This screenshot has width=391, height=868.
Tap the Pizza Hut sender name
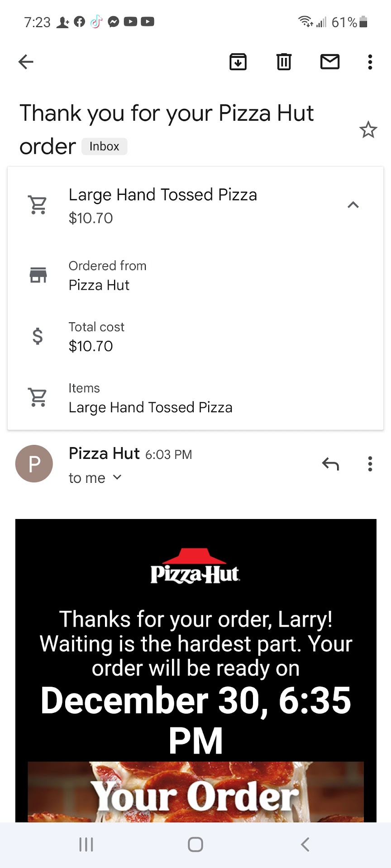coord(104,453)
